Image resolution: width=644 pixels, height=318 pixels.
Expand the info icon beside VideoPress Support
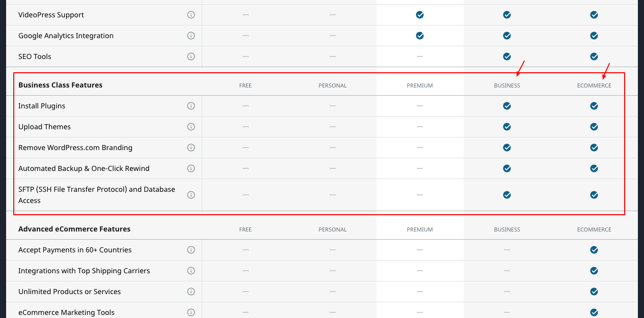[x=191, y=15]
